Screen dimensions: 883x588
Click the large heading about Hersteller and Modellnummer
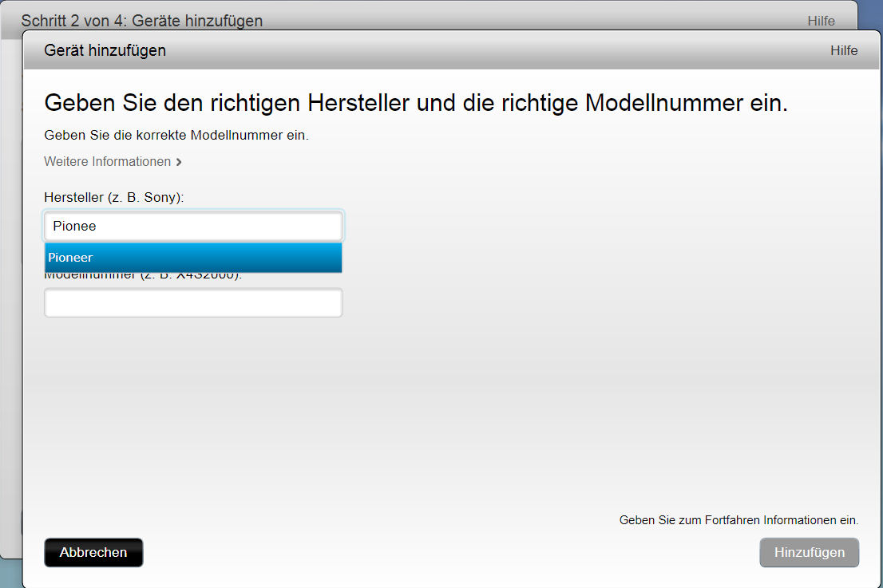(415, 103)
